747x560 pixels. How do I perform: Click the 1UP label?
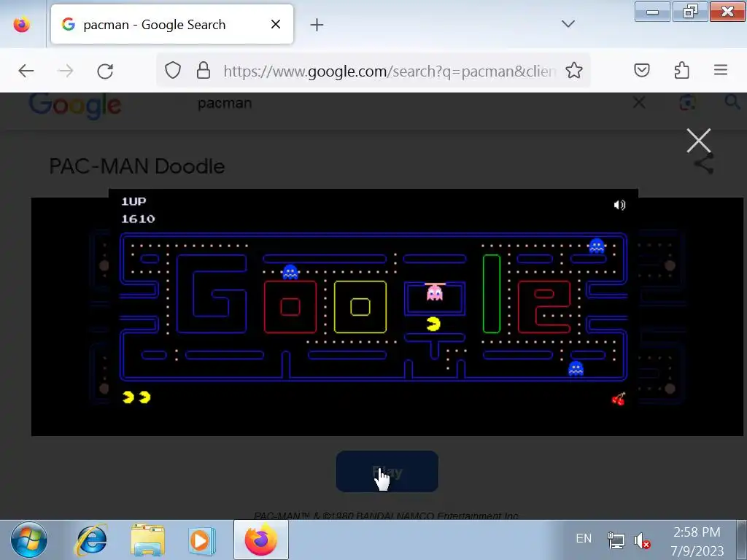coord(133,201)
